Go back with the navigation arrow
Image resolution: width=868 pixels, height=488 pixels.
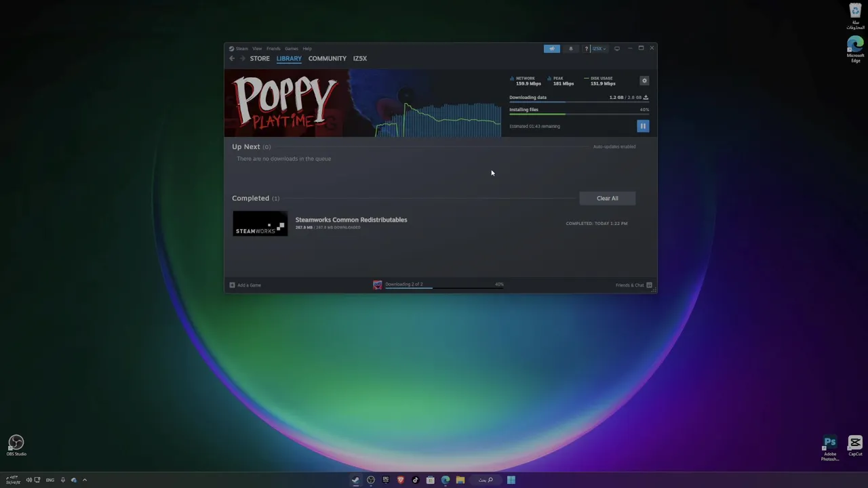point(232,58)
